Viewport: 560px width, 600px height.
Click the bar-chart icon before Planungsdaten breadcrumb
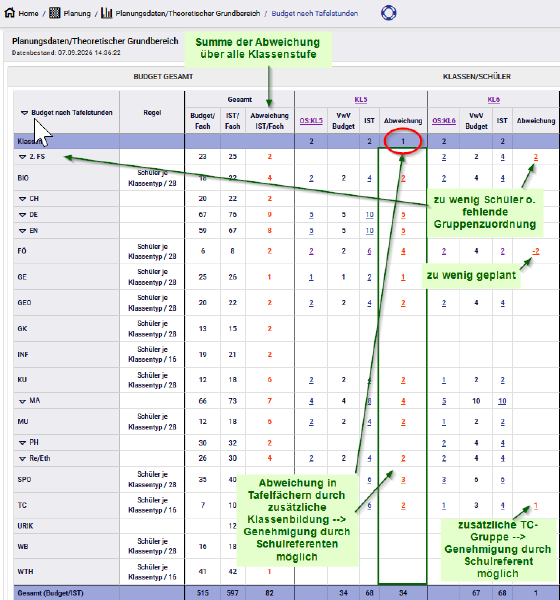tap(107, 13)
